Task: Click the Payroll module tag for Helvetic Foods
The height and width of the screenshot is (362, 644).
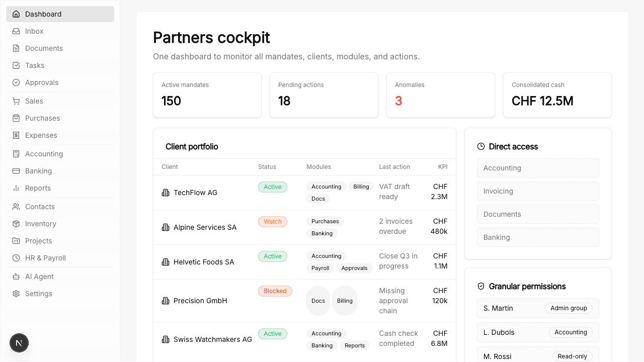Action: click(x=320, y=268)
